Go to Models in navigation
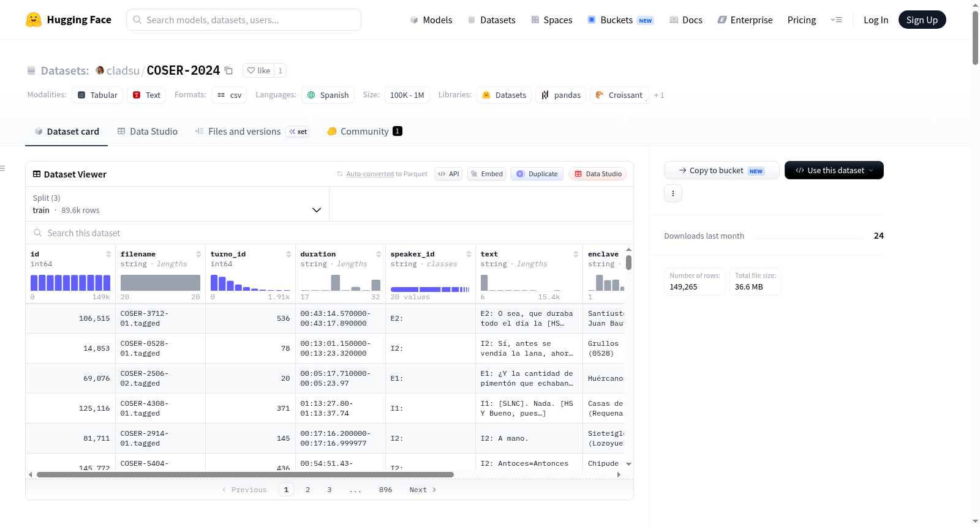980x527 pixels. coord(431,20)
